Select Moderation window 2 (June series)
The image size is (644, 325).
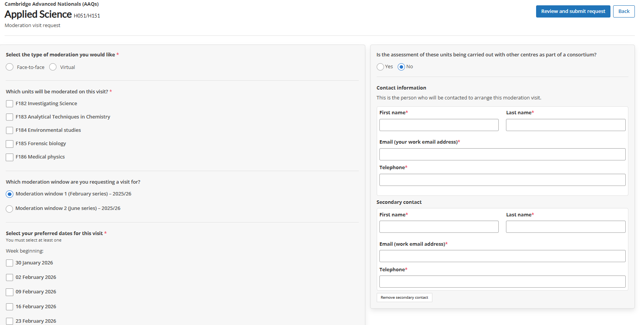pyautogui.click(x=10, y=209)
